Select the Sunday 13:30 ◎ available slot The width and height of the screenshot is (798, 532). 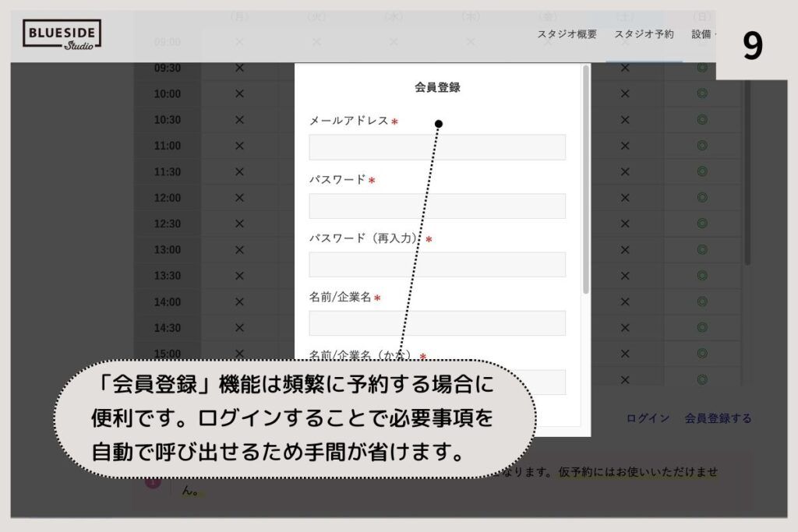702,276
